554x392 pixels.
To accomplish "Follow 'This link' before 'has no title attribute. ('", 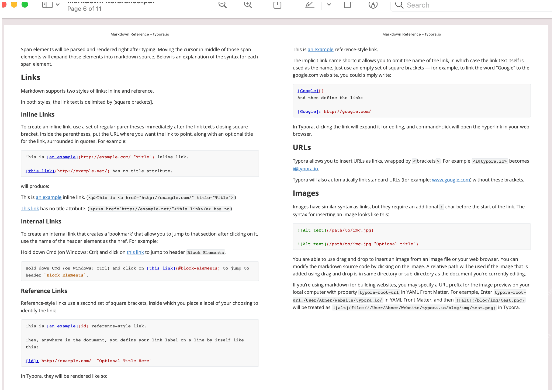I will click(x=30, y=209).
